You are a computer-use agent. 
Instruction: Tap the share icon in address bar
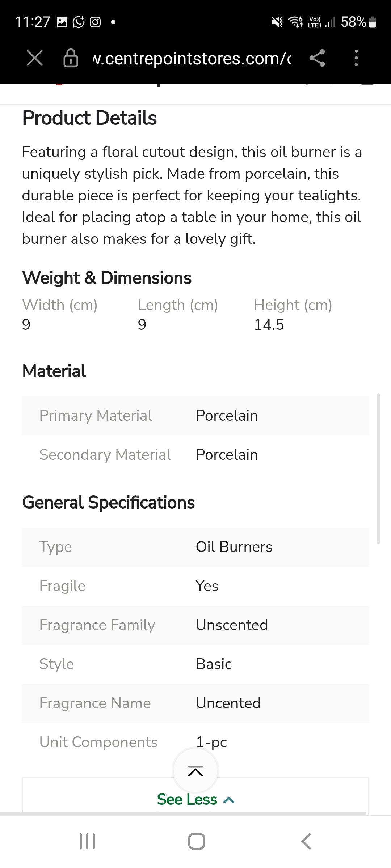coord(317,58)
